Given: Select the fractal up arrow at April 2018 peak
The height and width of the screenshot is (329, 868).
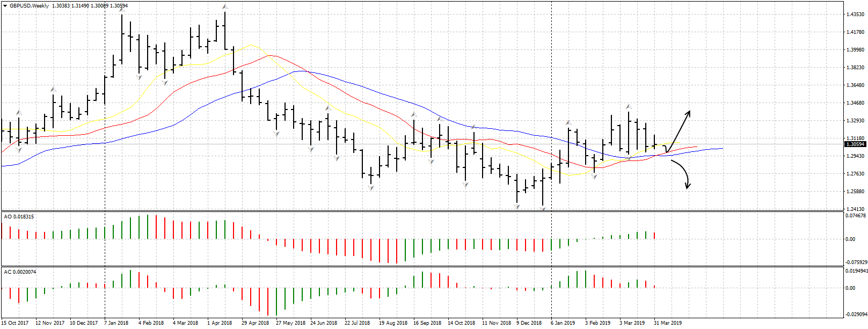Looking at the screenshot, I should pyautogui.click(x=225, y=7).
